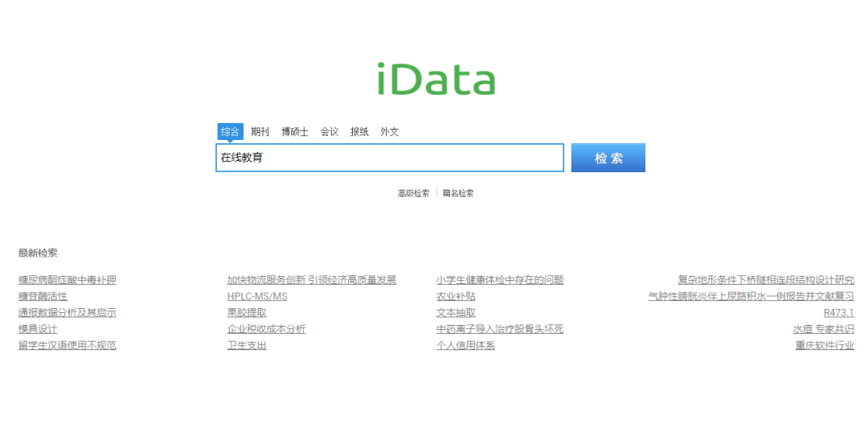
Task: Open recent search 复杂地形条件下桥隧相连段结构设计研究
Action: pyautogui.click(x=766, y=280)
